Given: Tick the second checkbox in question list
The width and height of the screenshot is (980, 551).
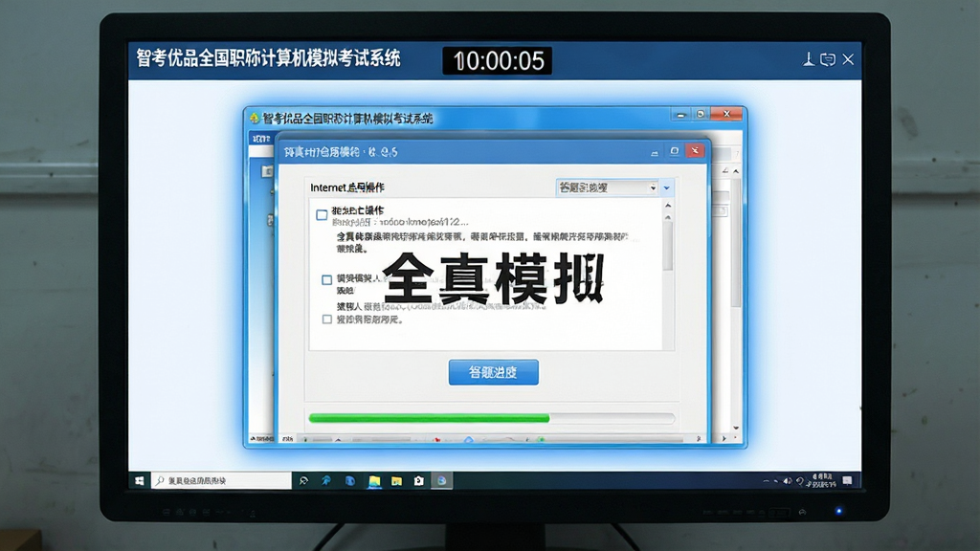Looking at the screenshot, I should coord(327,280).
